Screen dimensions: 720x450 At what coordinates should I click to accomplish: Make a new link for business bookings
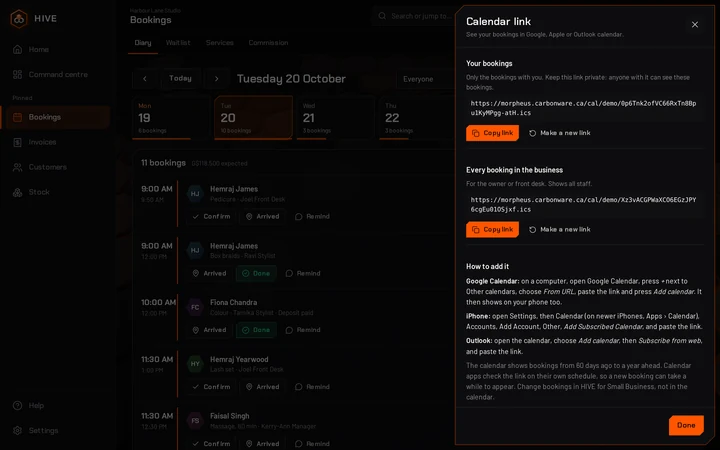(559, 229)
